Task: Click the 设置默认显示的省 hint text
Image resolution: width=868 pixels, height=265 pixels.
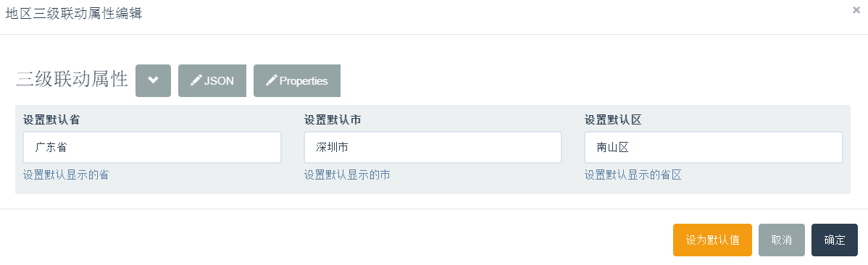Action: [66, 175]
